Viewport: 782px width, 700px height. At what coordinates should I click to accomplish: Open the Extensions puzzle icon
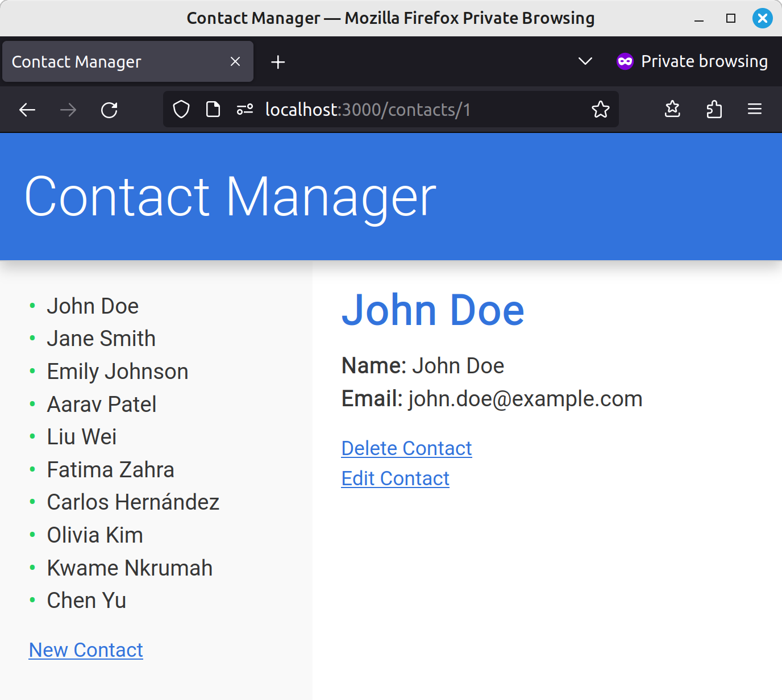pos(714,109)
